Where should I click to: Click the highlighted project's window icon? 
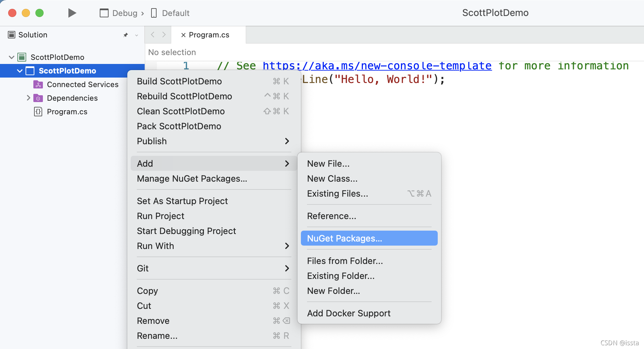(30, 71)
